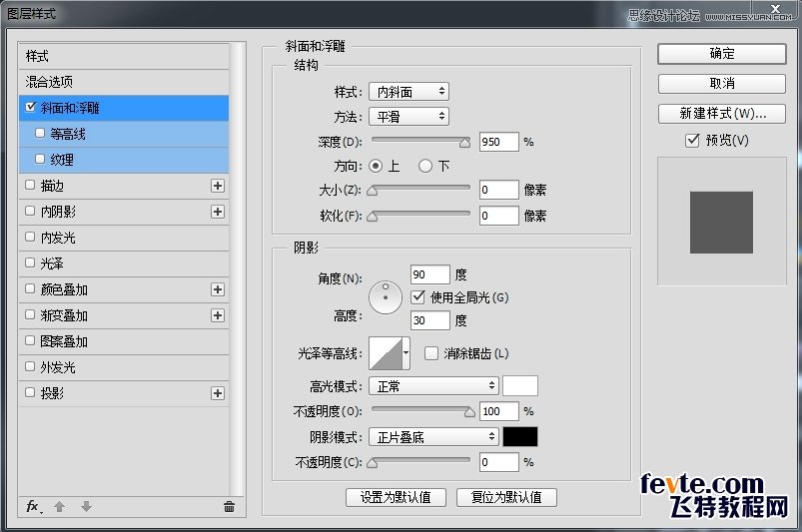Move effect down with down arrow
The image size is (802, 532).
point(86,506)
